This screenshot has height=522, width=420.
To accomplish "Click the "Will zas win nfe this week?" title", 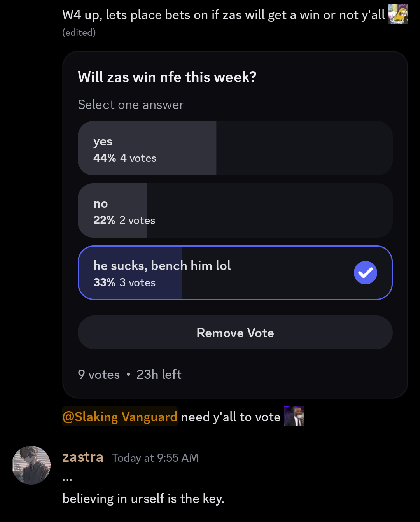I will 167,77.
